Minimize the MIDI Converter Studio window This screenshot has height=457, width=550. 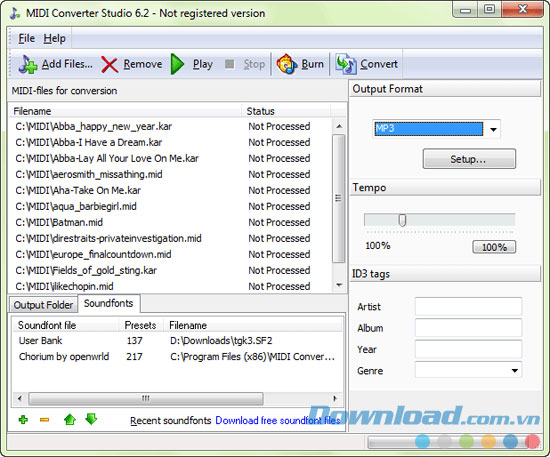click(x=465, y=9)
